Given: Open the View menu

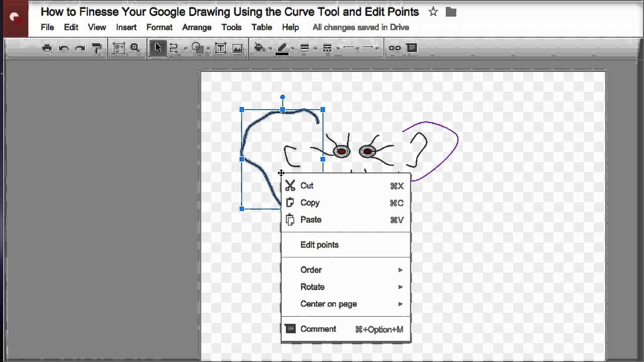Looking at the screenshot, I should [97, 27].
